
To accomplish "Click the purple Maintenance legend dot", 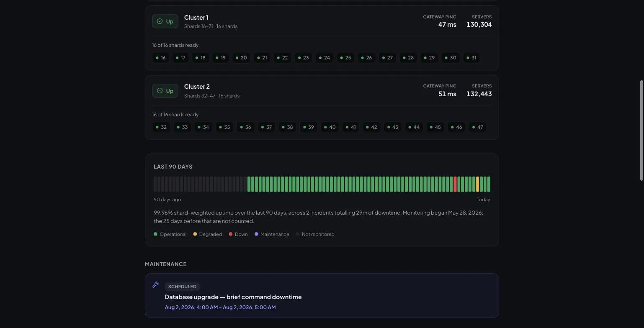I will 256,234.
